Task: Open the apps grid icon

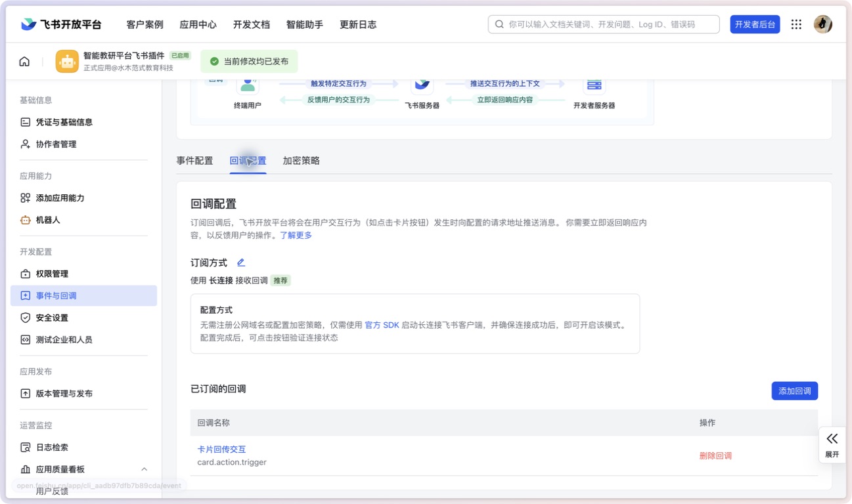Action: 796,24
